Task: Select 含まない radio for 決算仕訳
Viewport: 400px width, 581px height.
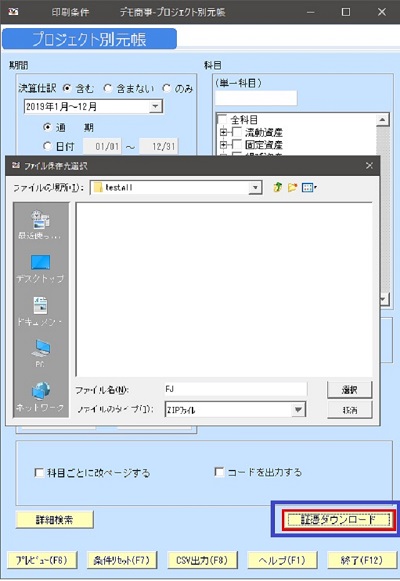Action: pyautogui.click(x=108, y=88)
